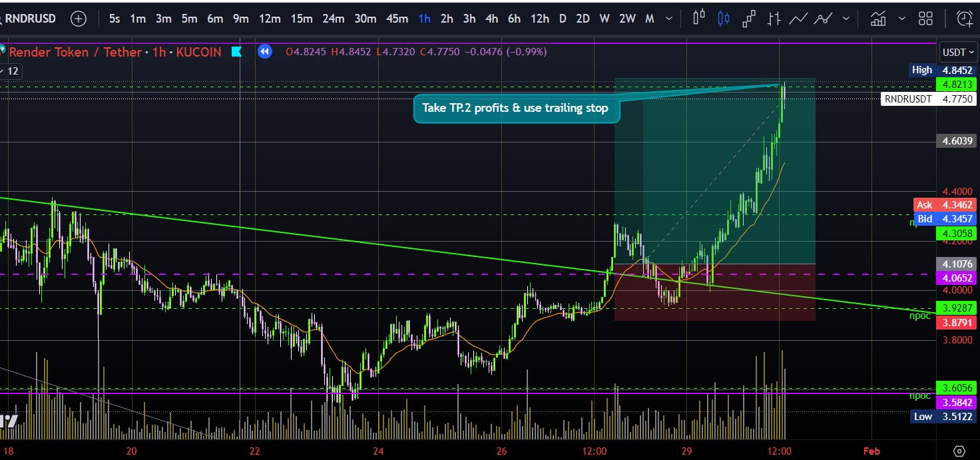Expand the indicators favorites dropdown arrow
980x460 pixels.
pyautogui.click(x=901, y=19)
